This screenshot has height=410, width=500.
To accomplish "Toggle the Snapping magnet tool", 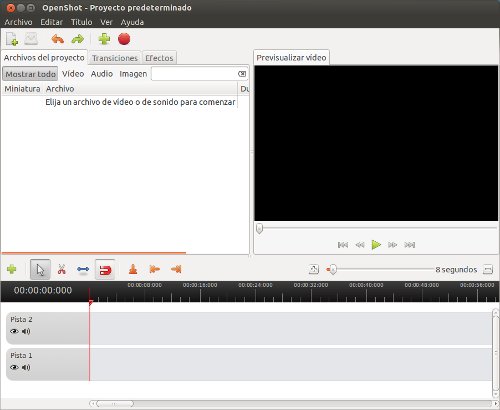I will click(105, 269).
